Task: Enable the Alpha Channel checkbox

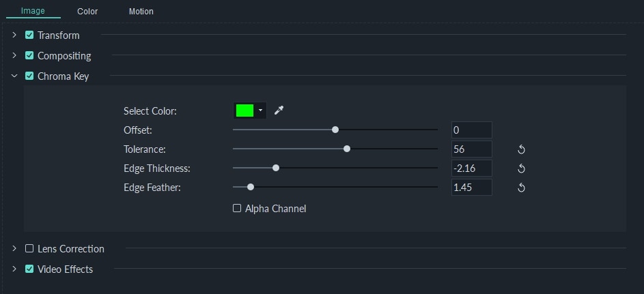Action: pos(238,209)
